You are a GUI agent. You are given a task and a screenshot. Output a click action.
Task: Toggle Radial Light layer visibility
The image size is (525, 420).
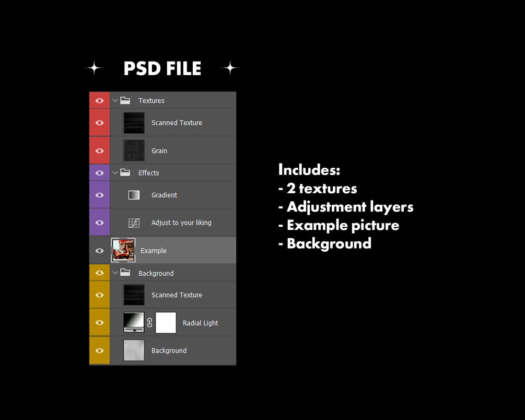(x=99, y=322)
